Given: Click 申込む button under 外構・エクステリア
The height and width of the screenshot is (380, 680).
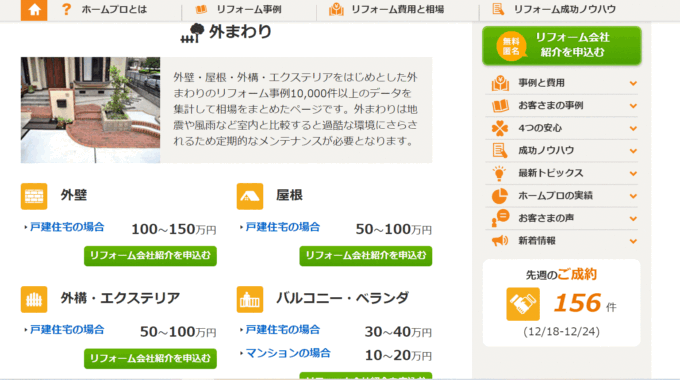Looking at the screenshot, I should pos(150,359).
